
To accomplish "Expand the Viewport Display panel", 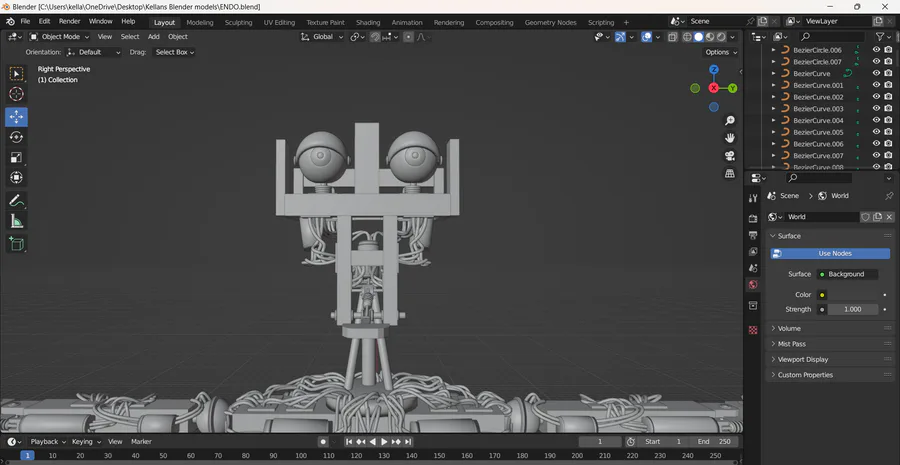I will click(x=831, y=359).
